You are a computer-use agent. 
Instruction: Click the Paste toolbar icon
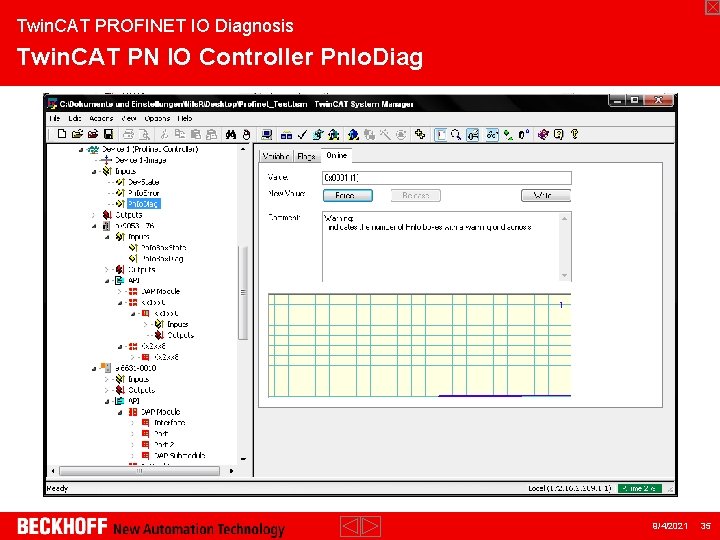click(x=196, y=135)
